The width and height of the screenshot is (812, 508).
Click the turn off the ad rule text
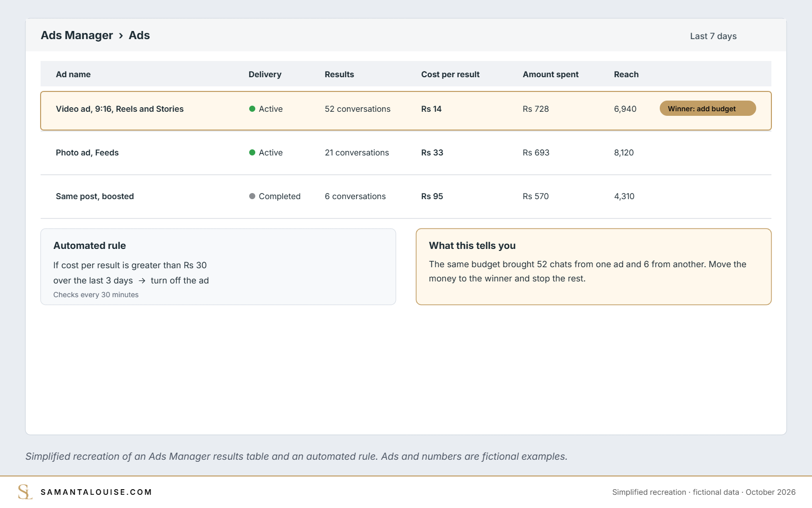coord(180,281)
